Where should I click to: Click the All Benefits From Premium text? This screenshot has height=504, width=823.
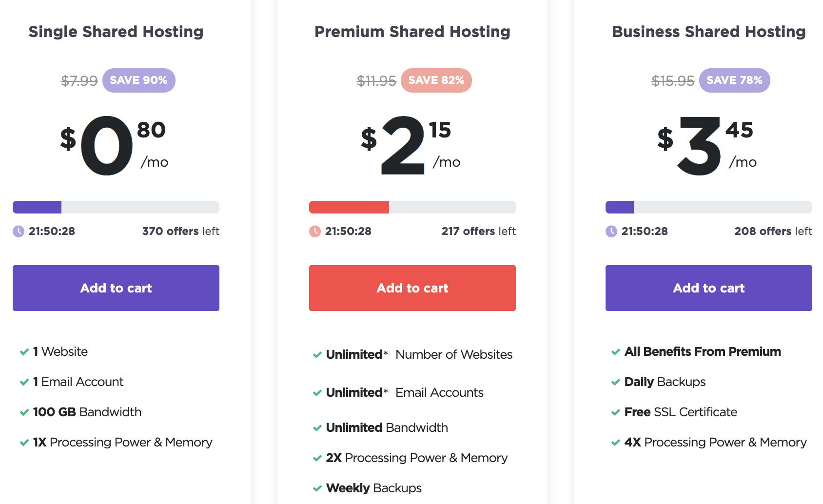(703, 352)
